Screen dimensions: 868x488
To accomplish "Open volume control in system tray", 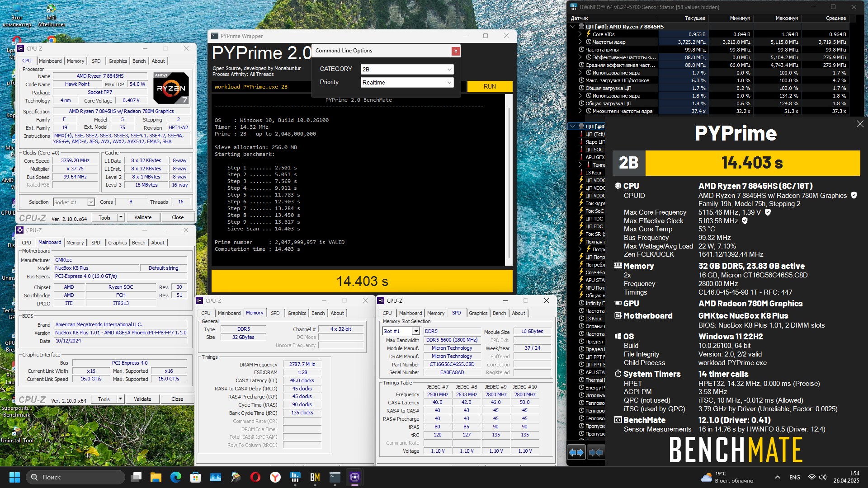I will point(823,477).
